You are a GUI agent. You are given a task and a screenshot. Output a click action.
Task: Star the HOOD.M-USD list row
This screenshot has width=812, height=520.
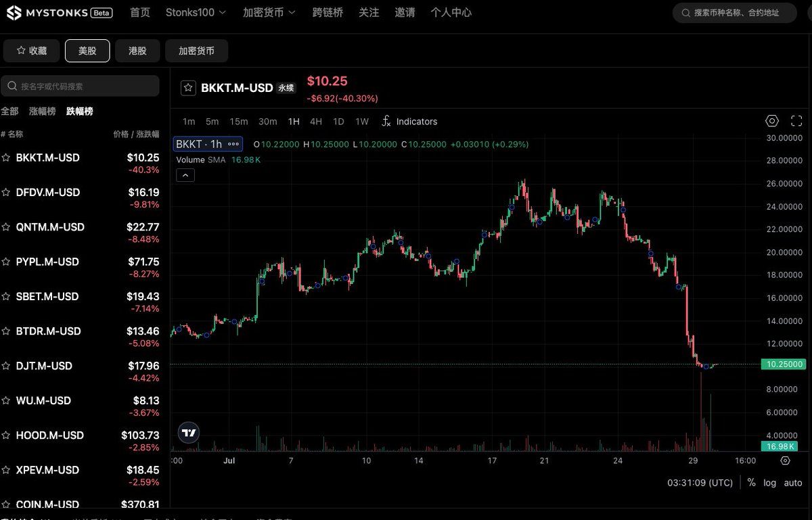(x=6, y=435)
